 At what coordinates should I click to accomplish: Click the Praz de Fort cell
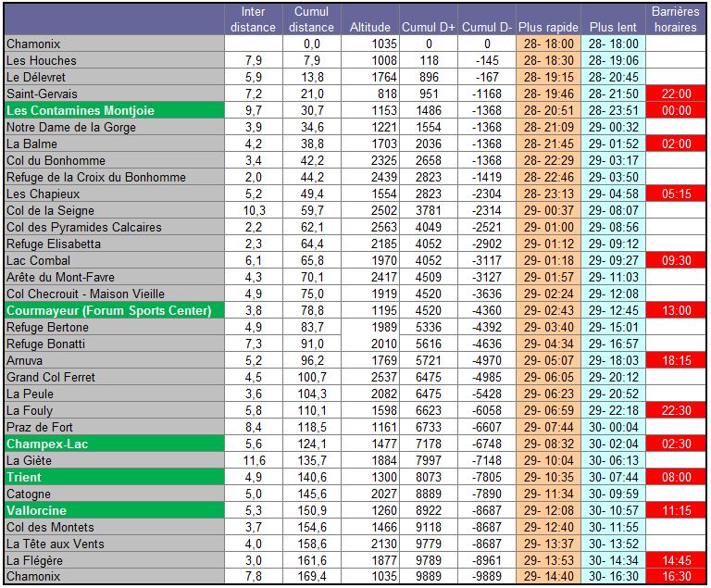tap(114, 428)
